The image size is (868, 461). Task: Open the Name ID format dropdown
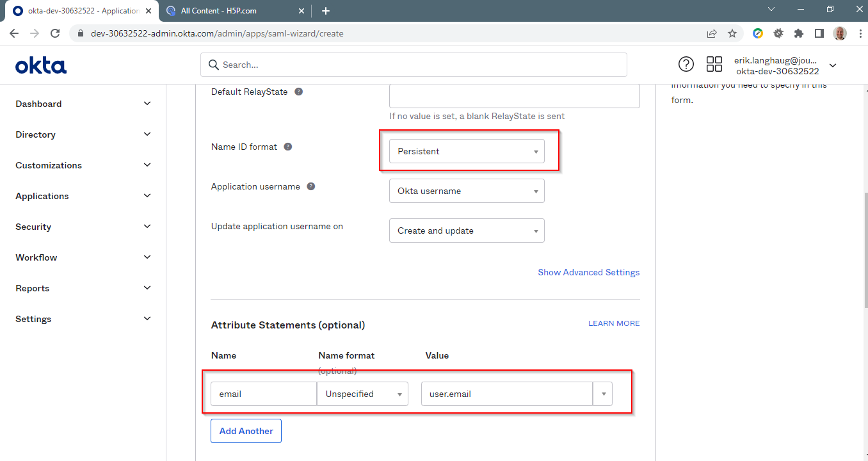coord(467,151)
